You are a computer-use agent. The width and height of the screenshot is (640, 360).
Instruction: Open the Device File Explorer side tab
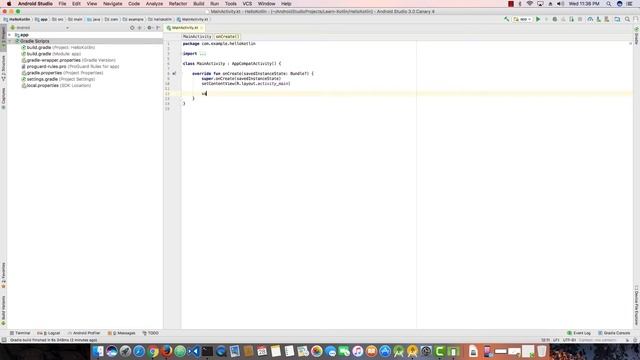(x=636, y=305)
